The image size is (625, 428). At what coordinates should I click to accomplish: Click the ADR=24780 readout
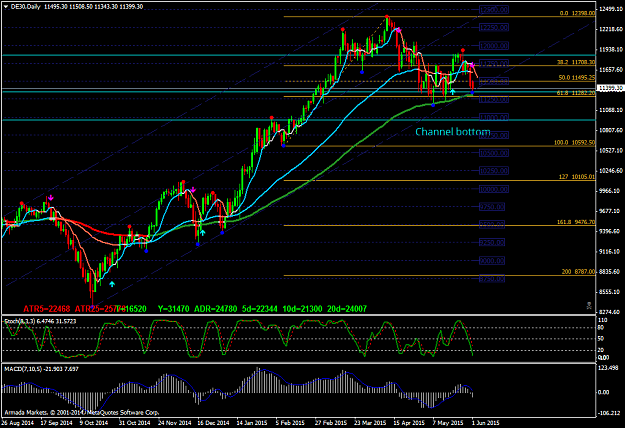coord(215,309)
